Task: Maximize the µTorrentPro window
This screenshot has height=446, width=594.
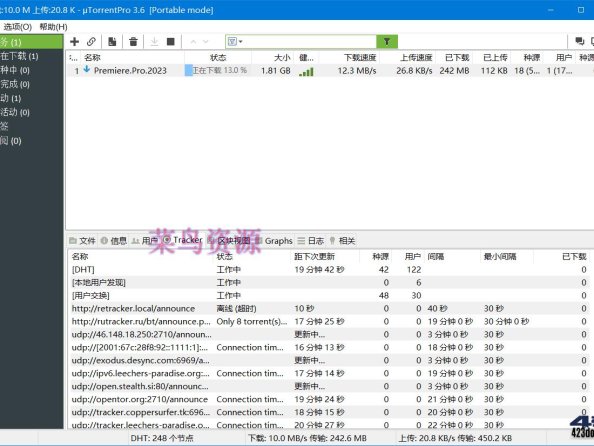Action: point(581,10)
